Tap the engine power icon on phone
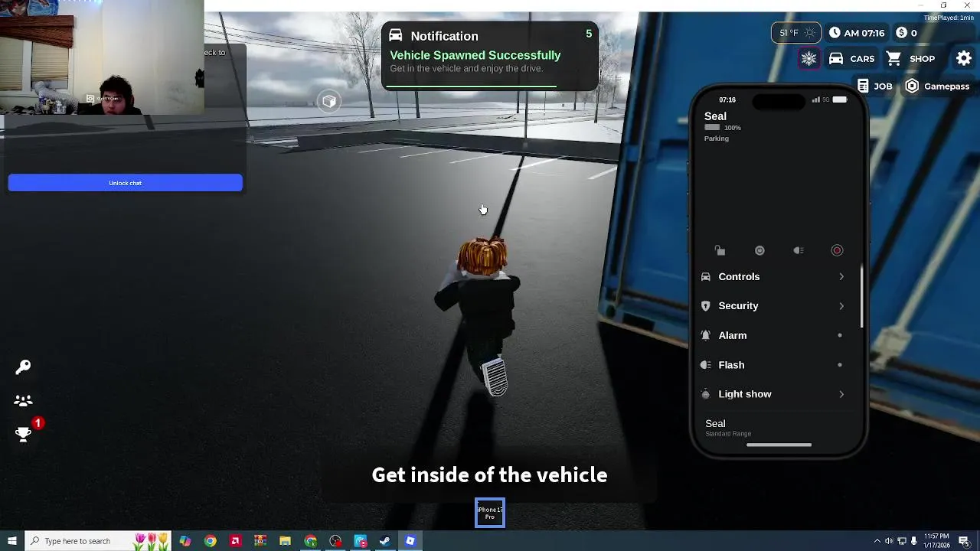Image resolution: width=980 pixels, height=551 pixels. click(x=759, y=250)
